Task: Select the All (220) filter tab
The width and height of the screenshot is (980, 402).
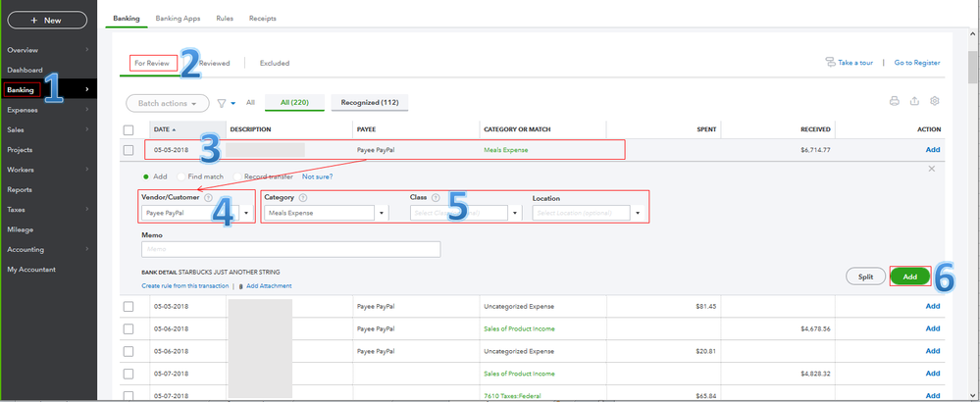Action: pos(294,102)
